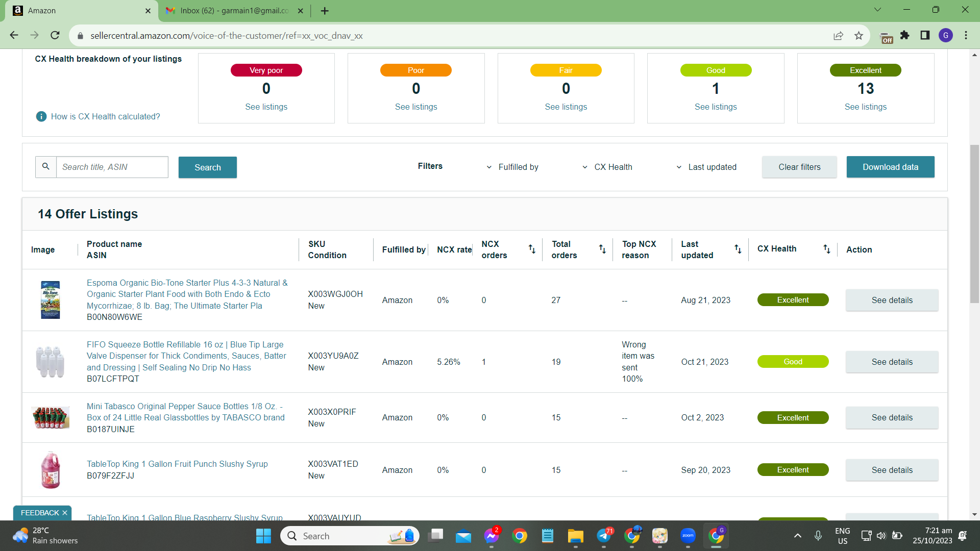The image size is (980, 551).
Task: Click the Search title, ASIN input field
Action: pyautogui.click(x=112, y=167)
